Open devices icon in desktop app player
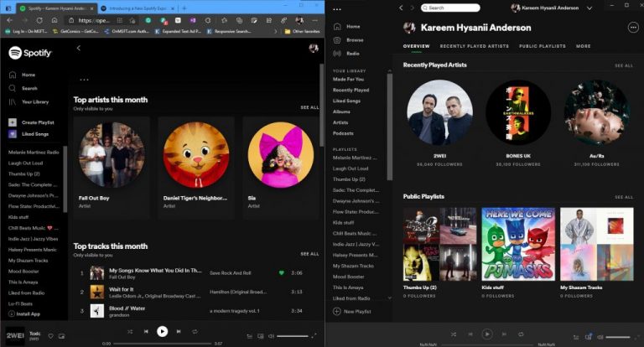Viewport: 644px width, 347px height. click(x=588, y=337)
